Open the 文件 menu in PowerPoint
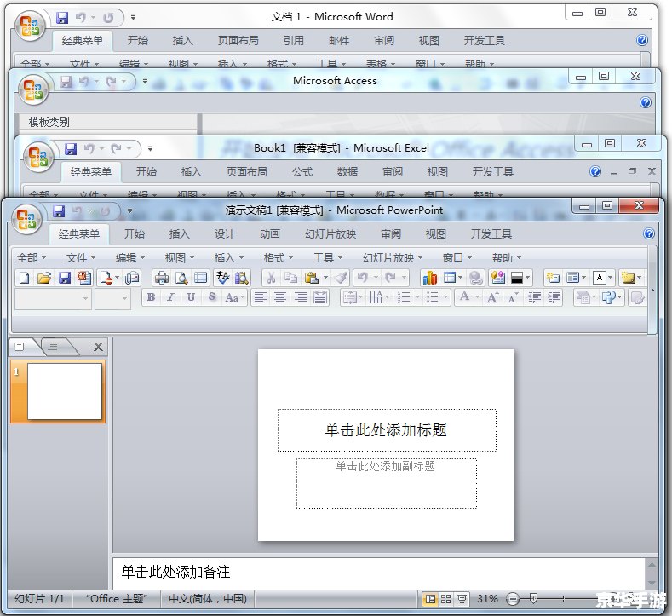This screenshot has height=616, width=672. pyautogui.click(x=81, y=258)
